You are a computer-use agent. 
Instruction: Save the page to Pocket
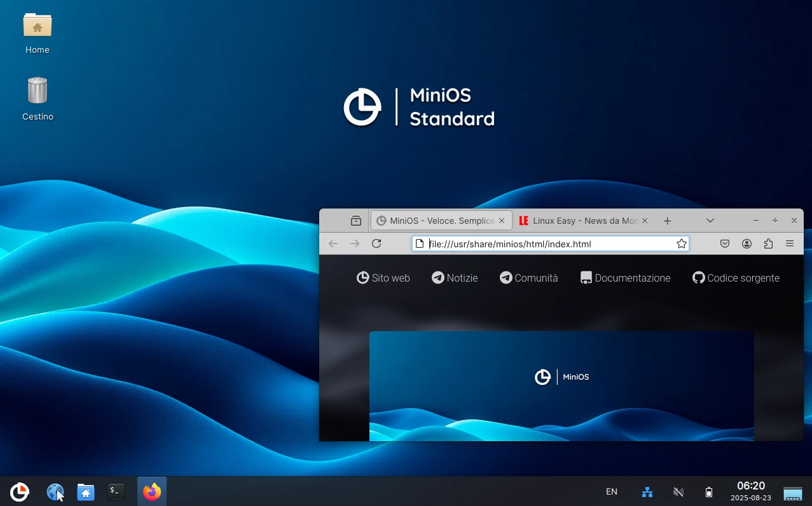(724, 243)
